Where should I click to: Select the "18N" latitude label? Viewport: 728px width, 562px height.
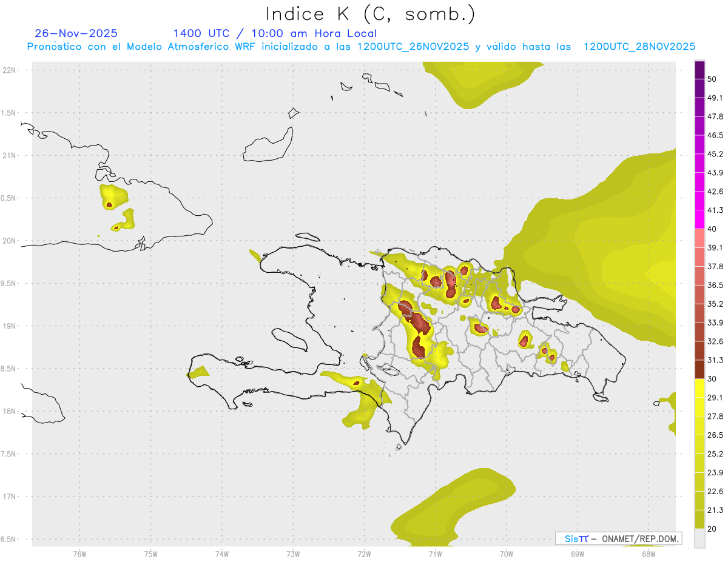(10, 411)
